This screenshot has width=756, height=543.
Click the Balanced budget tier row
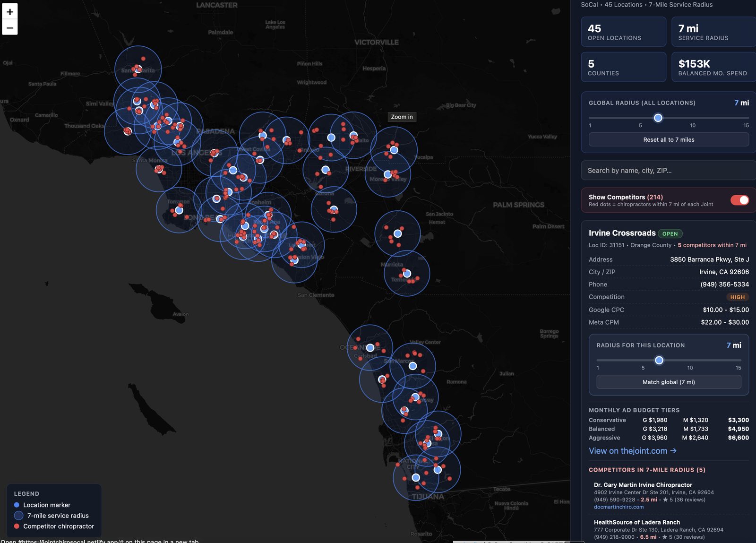(x=669, y=429)
